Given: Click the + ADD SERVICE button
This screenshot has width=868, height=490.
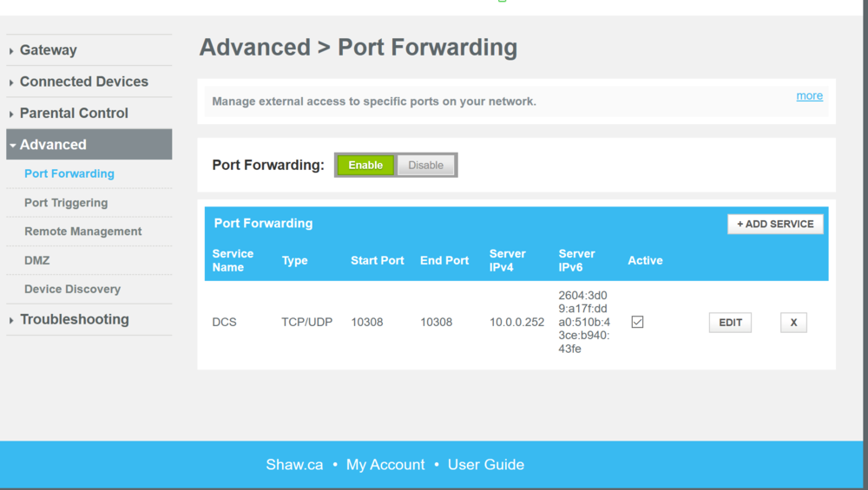Looking at the screenshot, I should tap(775, 224).
